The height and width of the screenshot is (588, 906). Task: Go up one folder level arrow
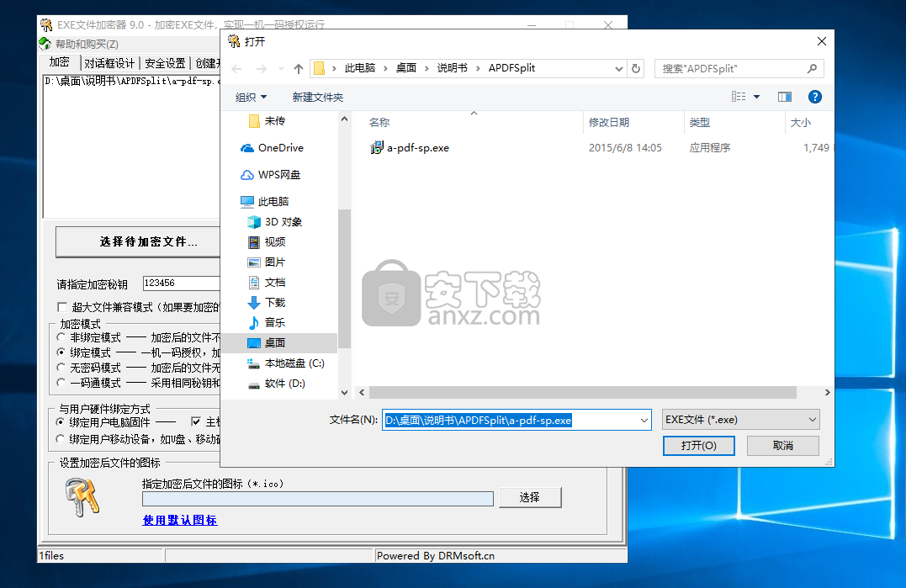click(298, 69)
